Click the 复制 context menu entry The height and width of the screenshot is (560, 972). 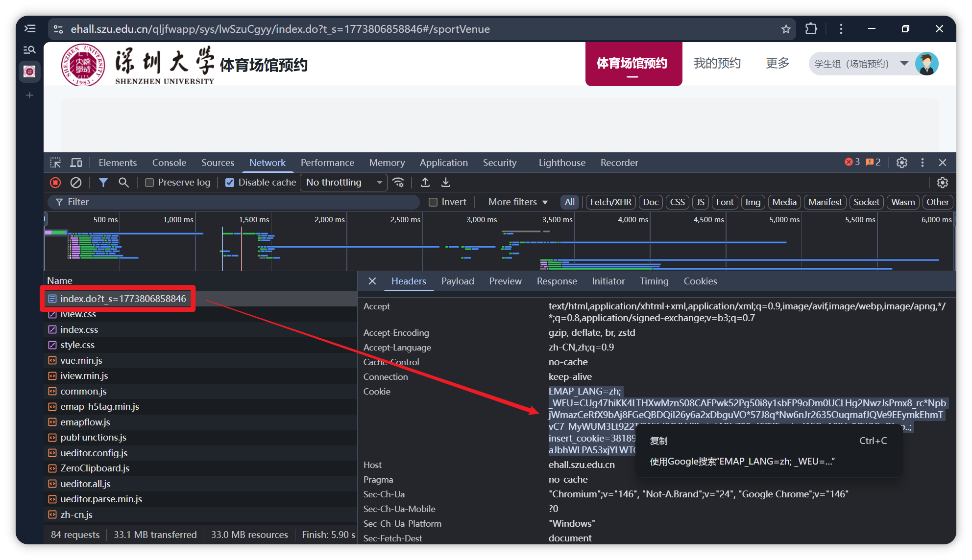[x=659, y=441]
